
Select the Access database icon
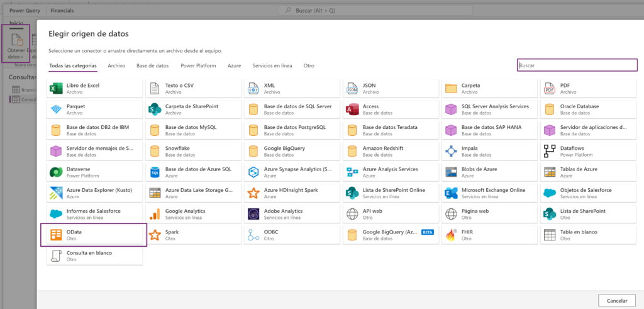pyautogui.click(x=352, y=110)
